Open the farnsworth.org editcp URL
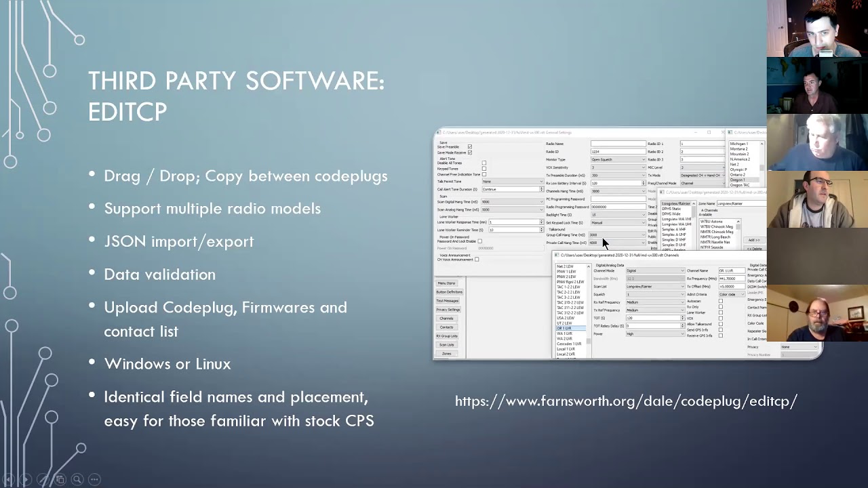 (626, 401)
